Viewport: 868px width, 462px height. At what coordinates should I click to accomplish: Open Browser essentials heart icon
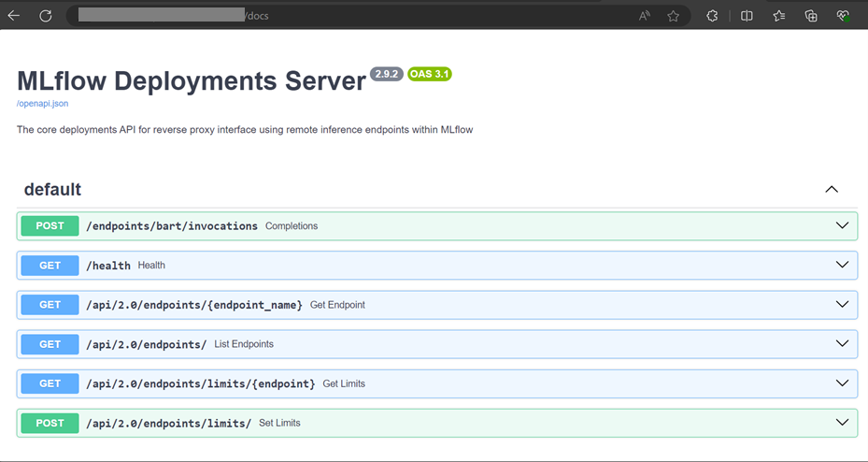click(x=843, y=16)
